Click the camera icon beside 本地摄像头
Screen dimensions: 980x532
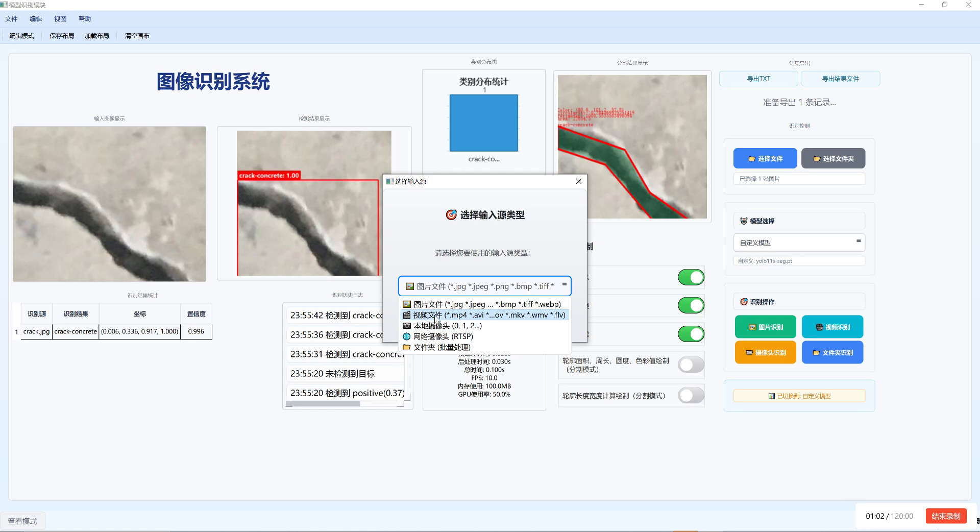click(407, 326)
